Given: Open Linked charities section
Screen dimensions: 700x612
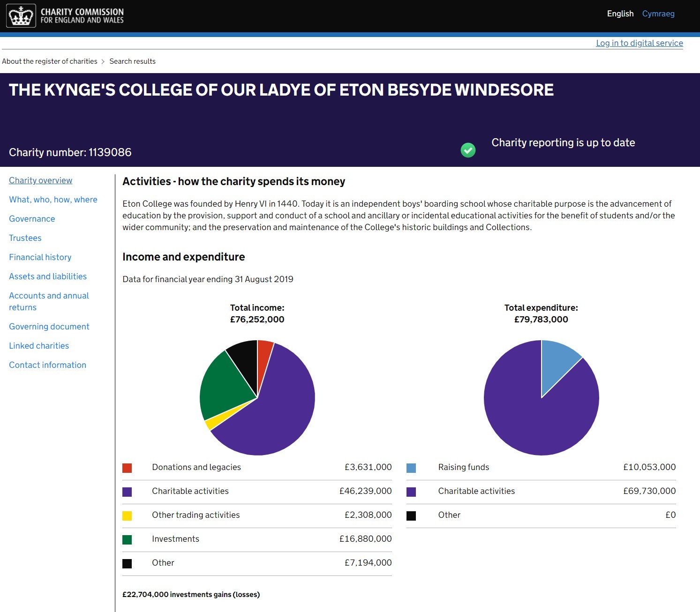Looking at the screenshot, I should click(39, 346).
